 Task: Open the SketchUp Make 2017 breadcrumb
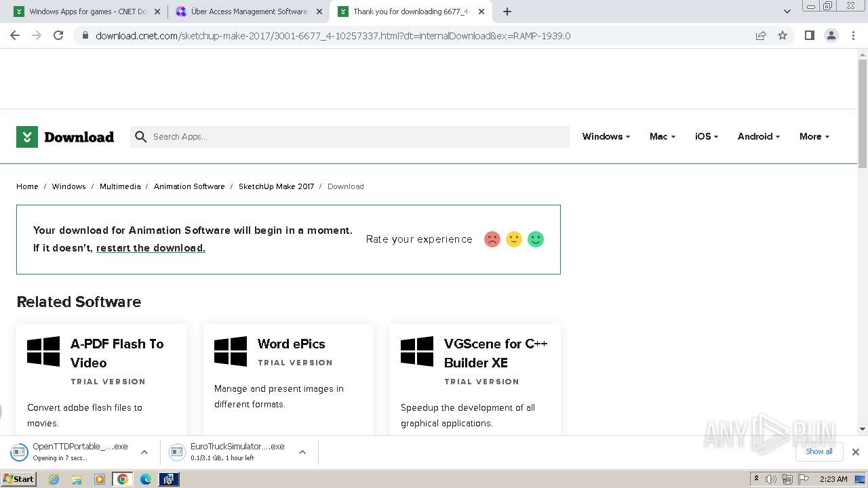[276, 186]
